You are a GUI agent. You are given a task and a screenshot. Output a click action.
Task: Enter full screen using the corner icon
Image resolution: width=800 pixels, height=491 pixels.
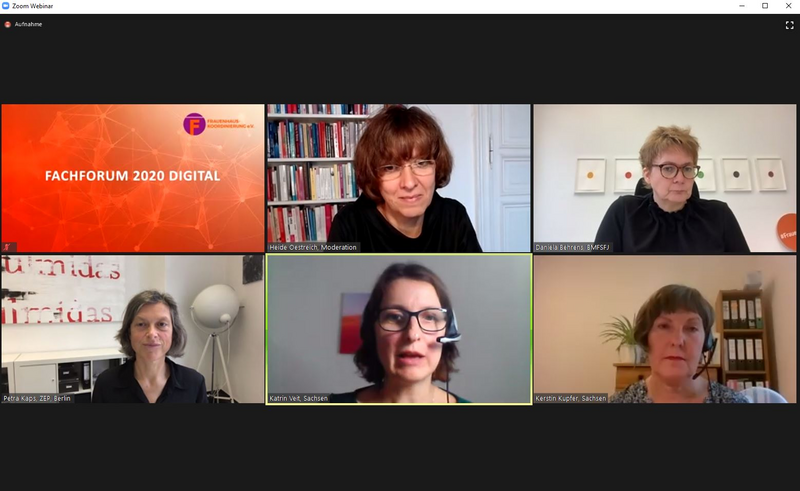tap(789, 25)
